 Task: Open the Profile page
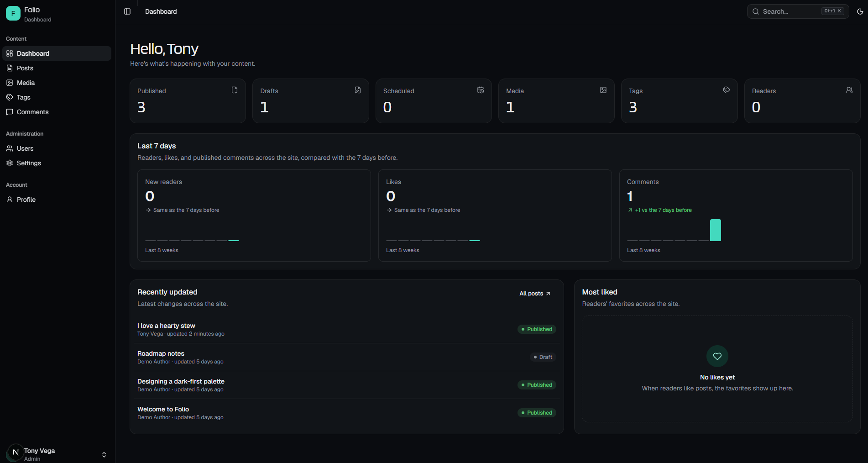pyautogui.click(x=57, y=200)
